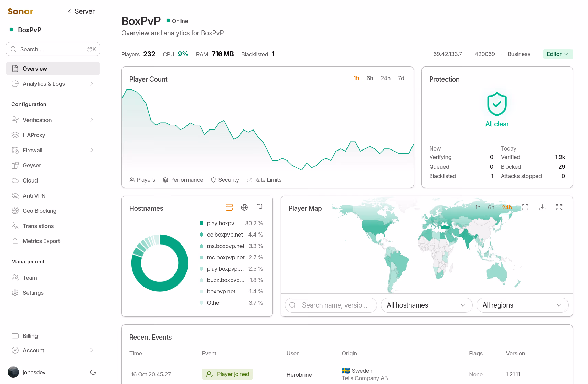Open the All regions dropdown
The height and width of the screenshot is (384, 588).
522,305
